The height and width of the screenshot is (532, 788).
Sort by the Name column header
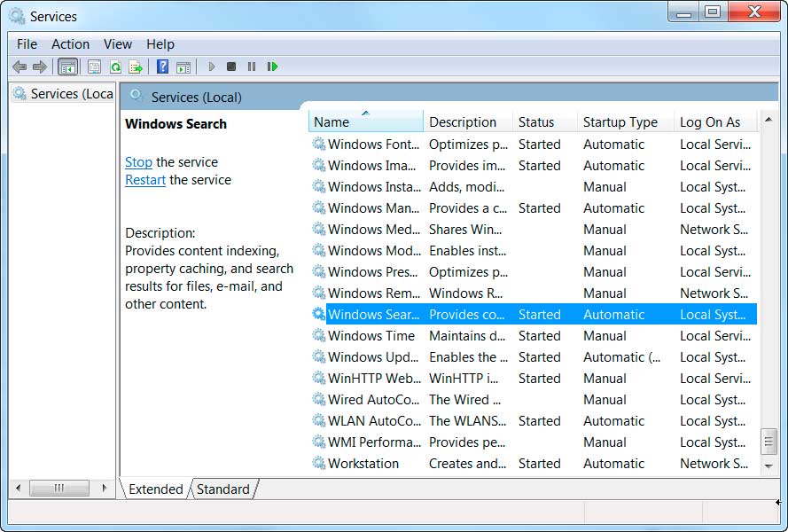tap(366, 121)
